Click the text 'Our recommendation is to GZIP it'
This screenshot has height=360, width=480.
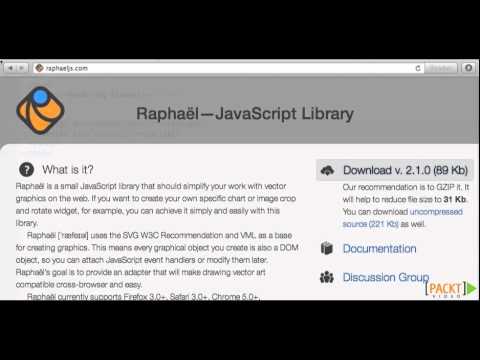point(401,187)
